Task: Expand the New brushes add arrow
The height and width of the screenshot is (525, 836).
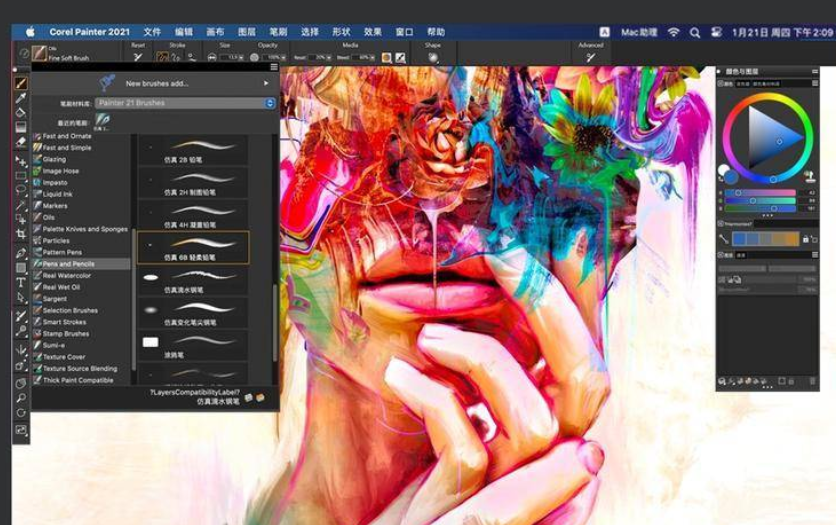Action: [266, 83]
